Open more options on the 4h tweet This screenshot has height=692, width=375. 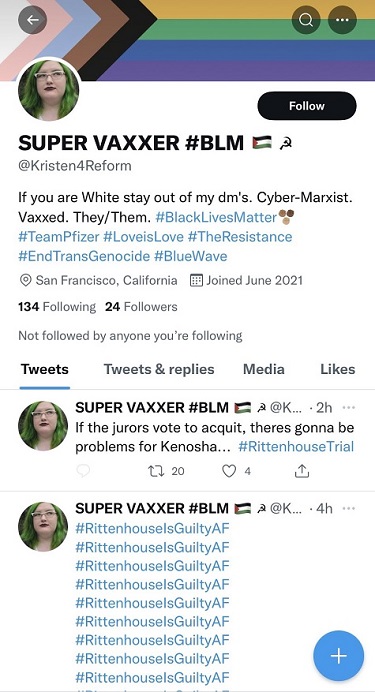pos(349,508)
